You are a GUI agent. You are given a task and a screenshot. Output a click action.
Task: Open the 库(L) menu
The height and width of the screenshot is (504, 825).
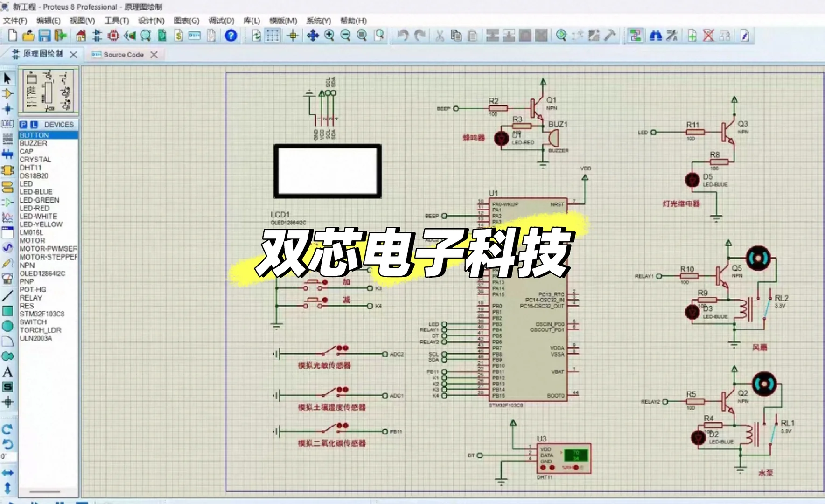point(252,21)
